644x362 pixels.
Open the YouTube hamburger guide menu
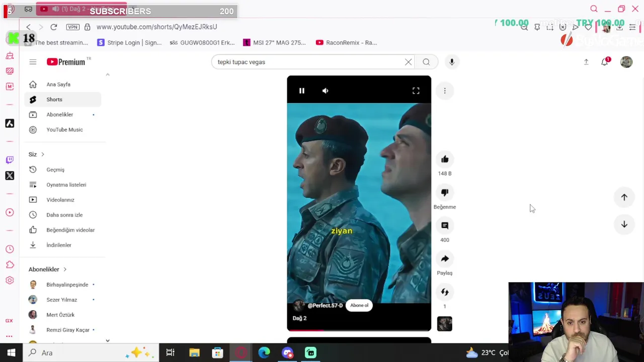point(33,62)
